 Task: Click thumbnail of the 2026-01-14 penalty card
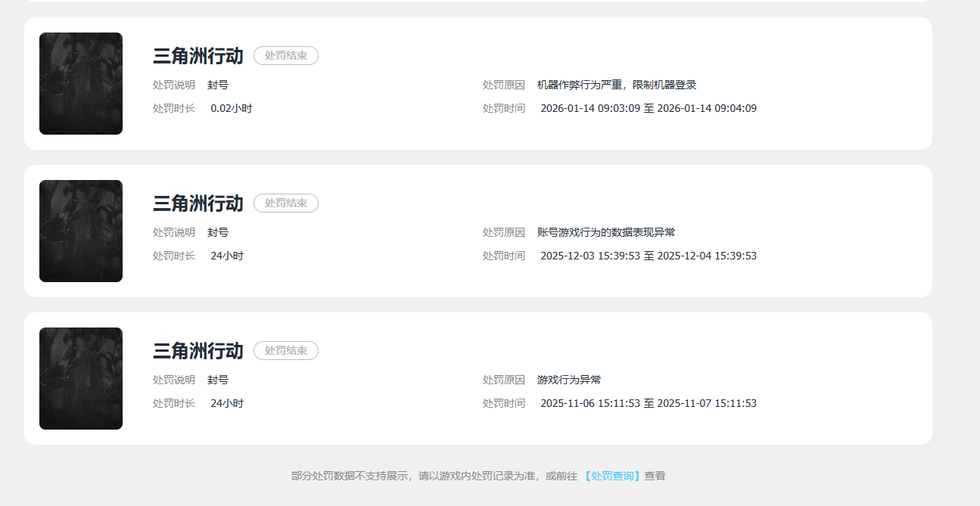[x=81, y=83]
